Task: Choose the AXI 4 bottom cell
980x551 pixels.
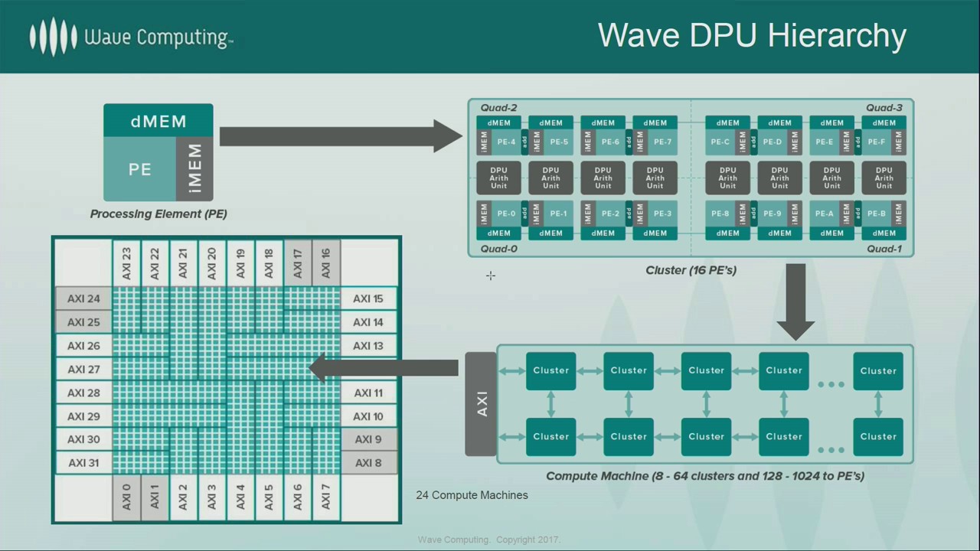Action: pyautogui.click(x=240, y=497)
